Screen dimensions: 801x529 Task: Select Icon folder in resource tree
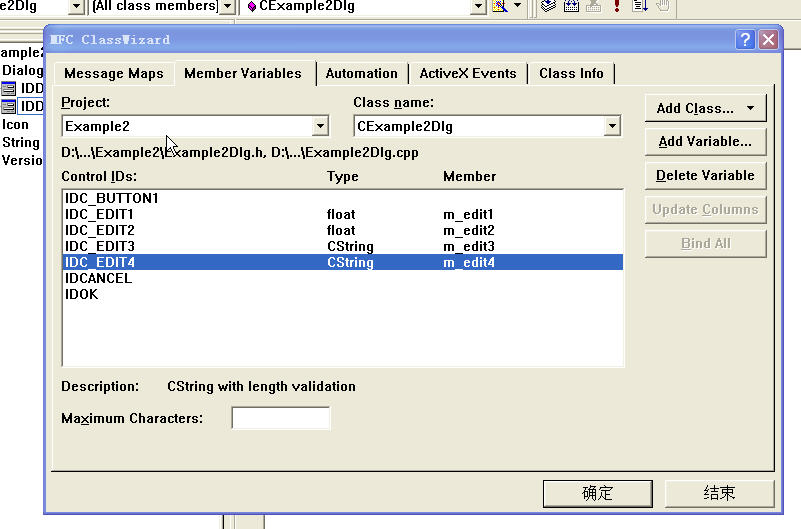pyautogui.click(x=15, y=125)
